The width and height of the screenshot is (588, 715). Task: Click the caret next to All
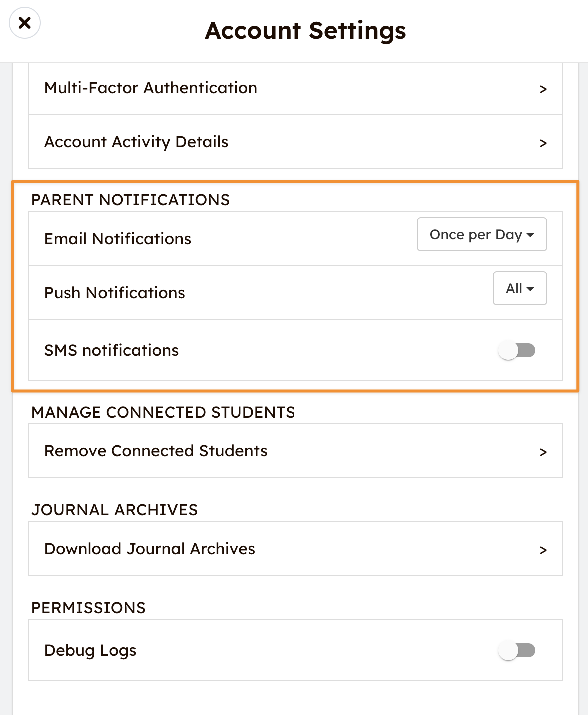530,289
